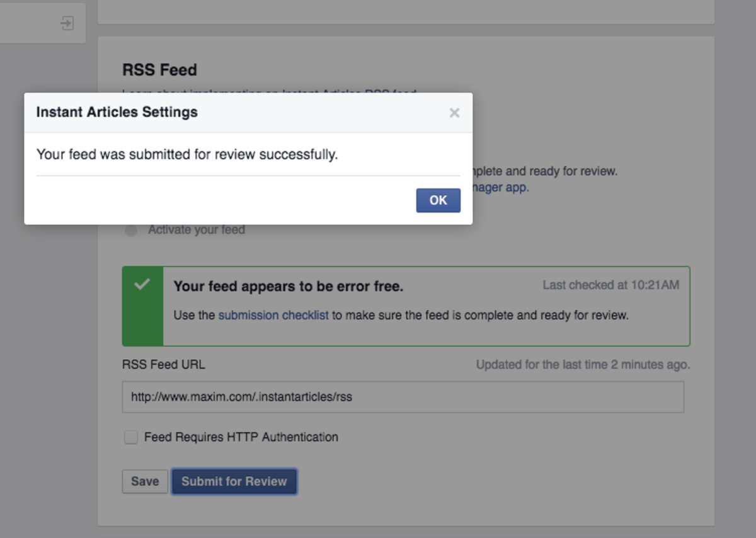Click the Last checked at 10:21AM timestamp

point(610,285)
